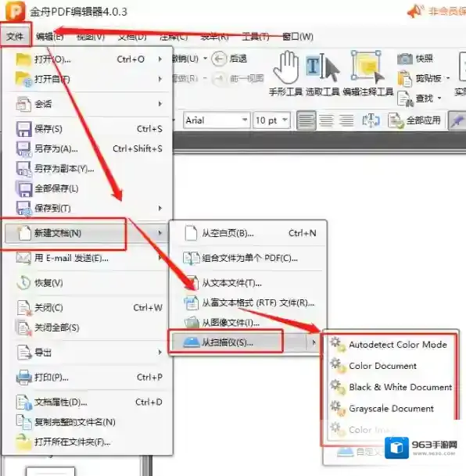
Task: Select Autodetect Color Mode scan option
Action: click(x=390, y=344)
